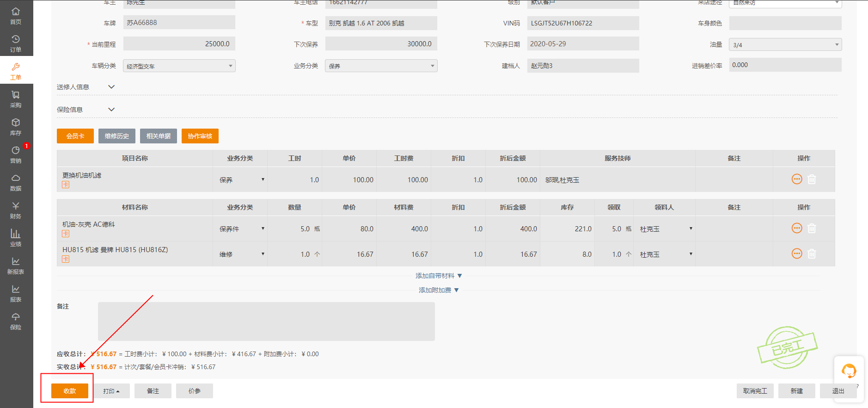This screenshot has width=868, height=408.
Task: Click the unit arrow beside HU815 quantity 1.0
Action: pos(317,254)
